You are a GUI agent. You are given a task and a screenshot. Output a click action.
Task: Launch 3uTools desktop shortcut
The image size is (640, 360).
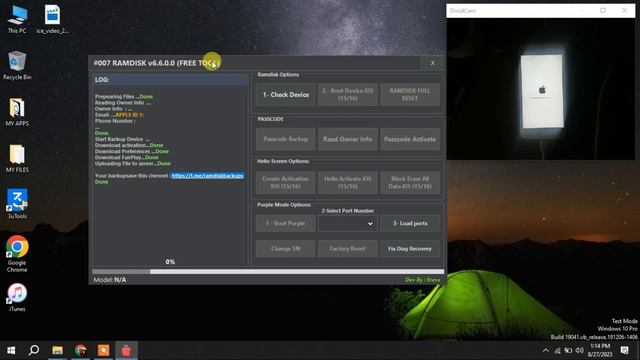tap(17, 204)
